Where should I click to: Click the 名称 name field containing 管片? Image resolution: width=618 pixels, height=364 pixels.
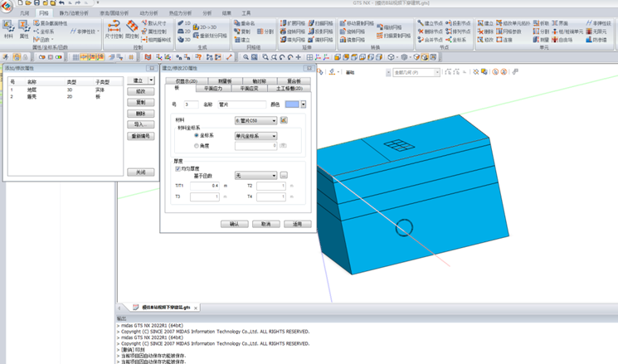(242, 104)
